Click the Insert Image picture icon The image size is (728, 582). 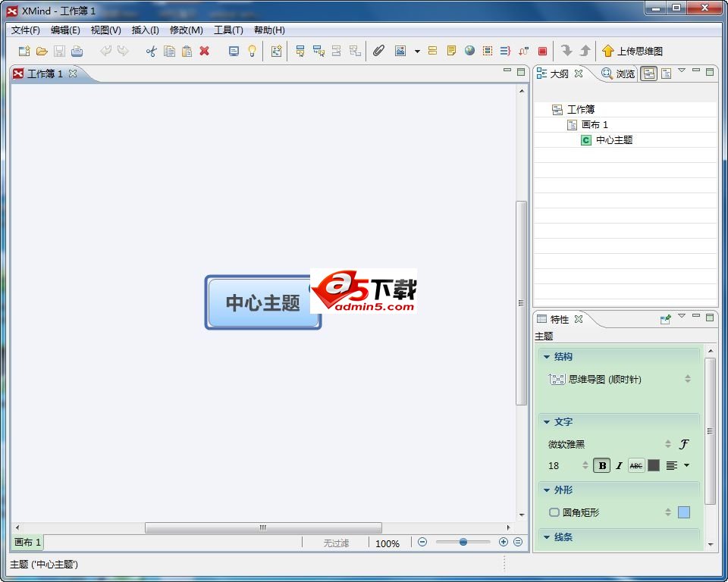tap(400, 51)
